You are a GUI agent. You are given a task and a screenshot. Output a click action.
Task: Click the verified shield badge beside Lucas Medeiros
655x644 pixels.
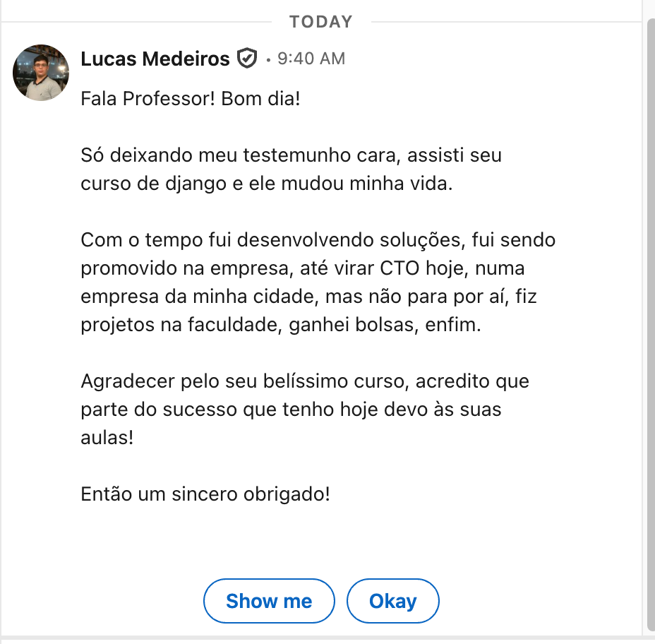[x=246, y=59]
